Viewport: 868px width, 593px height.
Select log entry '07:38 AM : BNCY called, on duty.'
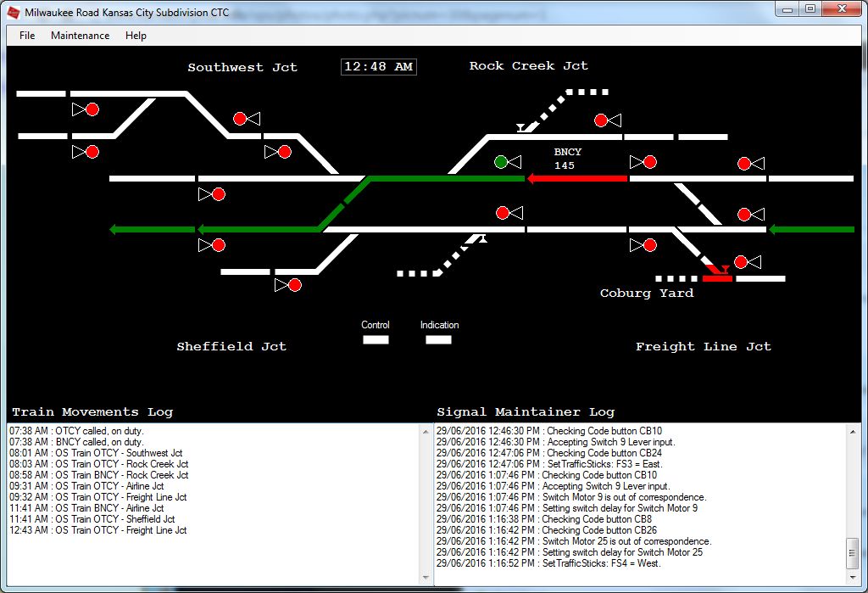tap(76, 442)
